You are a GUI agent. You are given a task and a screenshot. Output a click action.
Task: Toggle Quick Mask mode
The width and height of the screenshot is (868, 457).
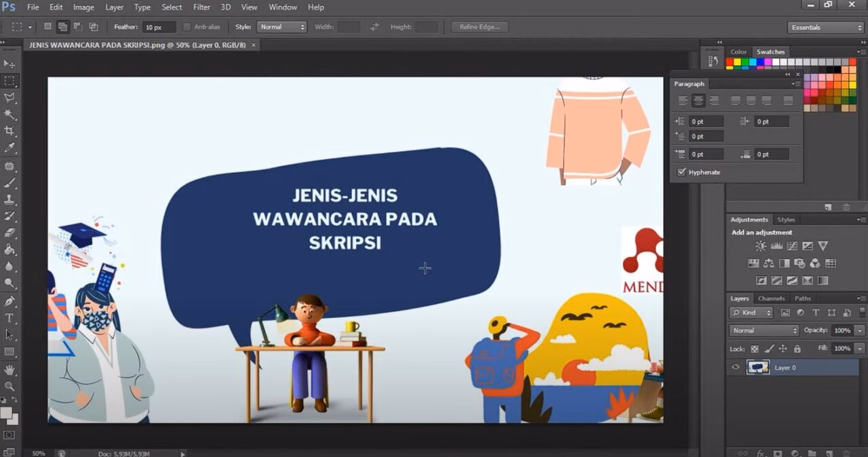point(9,435)
